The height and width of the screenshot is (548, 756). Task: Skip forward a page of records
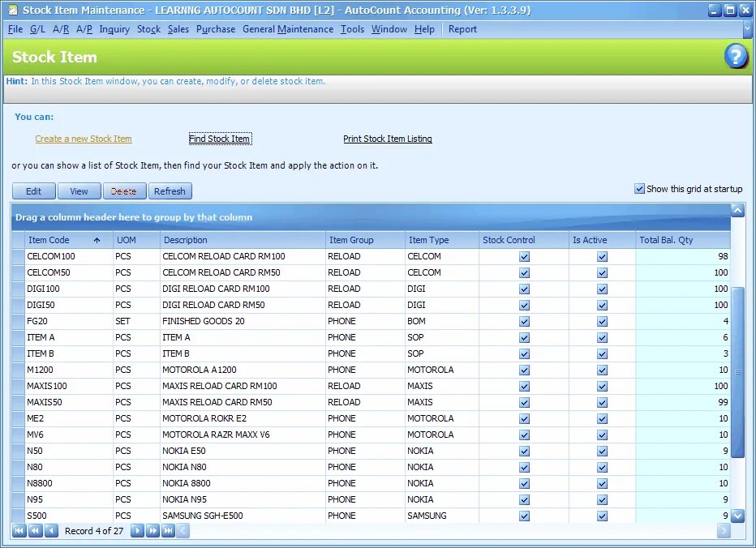coord(152,532)
